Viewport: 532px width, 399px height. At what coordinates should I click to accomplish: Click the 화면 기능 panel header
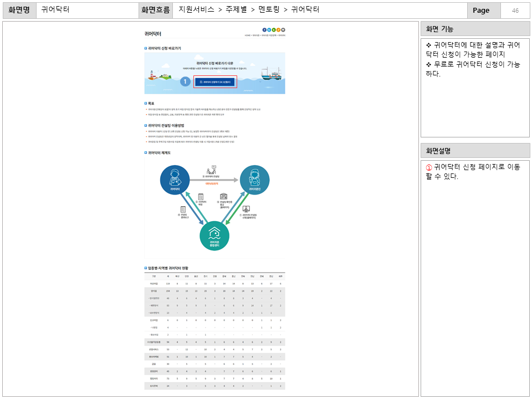(x=475, y=29)
